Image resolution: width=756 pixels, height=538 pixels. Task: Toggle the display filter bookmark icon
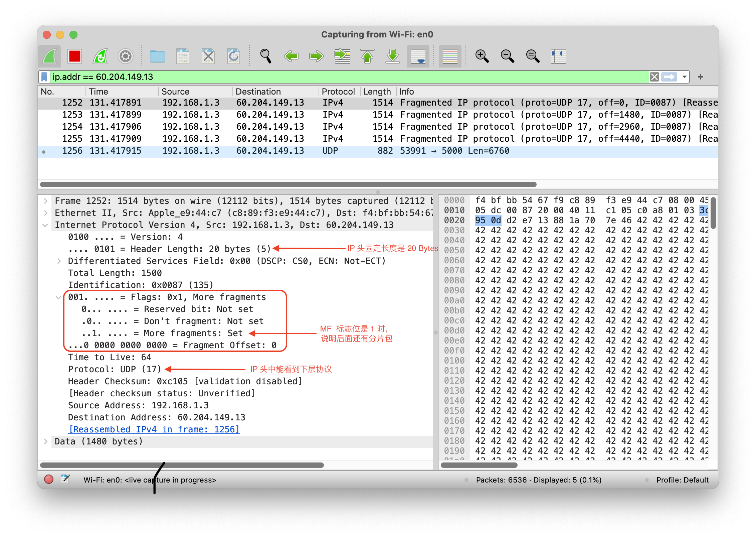tap(44, 77)
